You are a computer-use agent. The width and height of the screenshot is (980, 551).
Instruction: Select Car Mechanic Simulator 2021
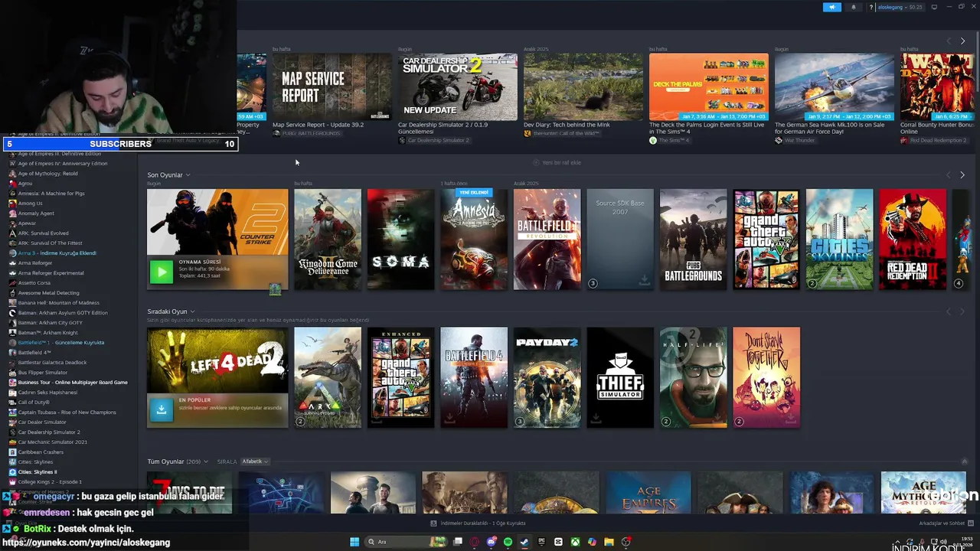click(53, 442)
